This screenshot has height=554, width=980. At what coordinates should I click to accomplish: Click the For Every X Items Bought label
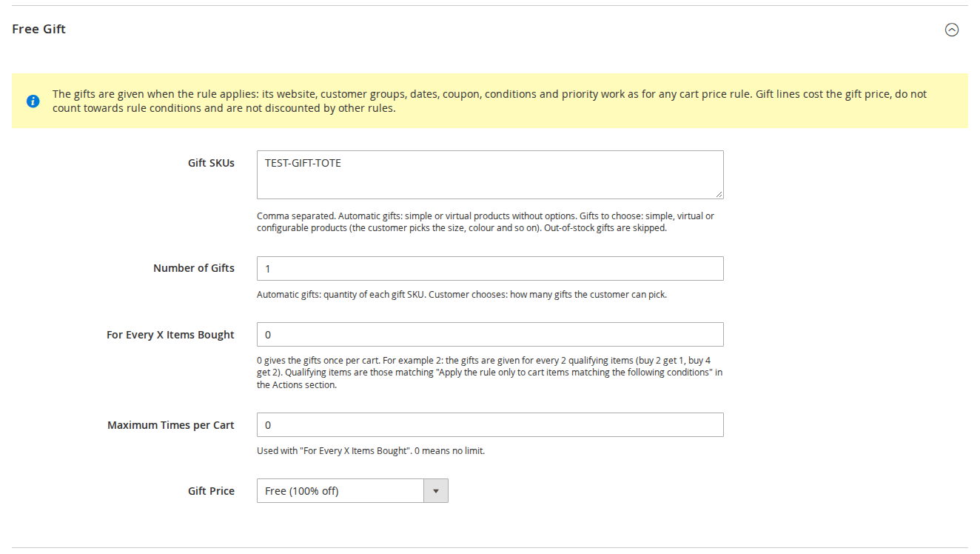click(170, 335)
